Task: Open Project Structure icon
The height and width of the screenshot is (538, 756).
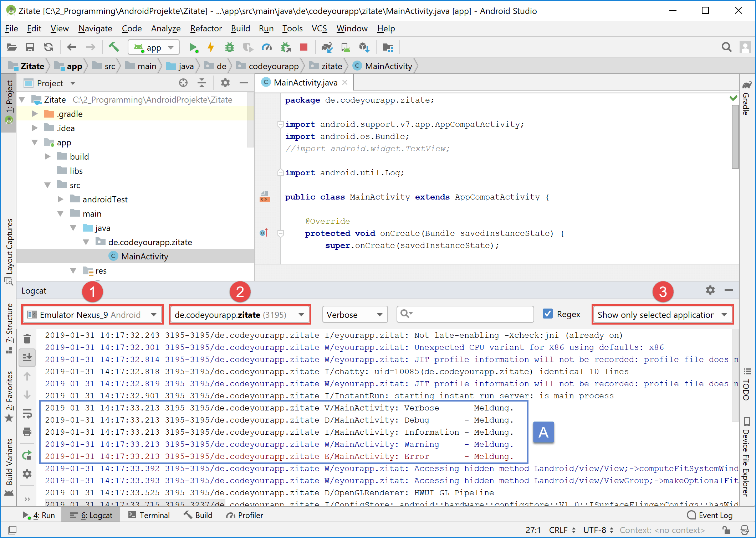Action: pyautogui.click(x=388, y=47)
